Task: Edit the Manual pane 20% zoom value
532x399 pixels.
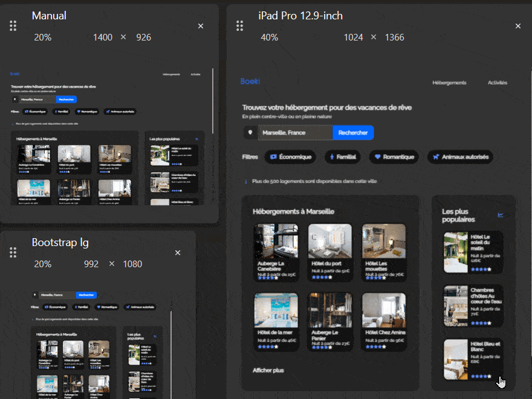Action: coord(43,37)
